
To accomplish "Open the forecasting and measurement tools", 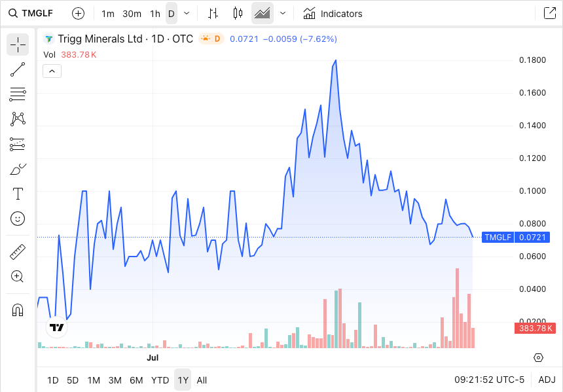I will 18,144.
